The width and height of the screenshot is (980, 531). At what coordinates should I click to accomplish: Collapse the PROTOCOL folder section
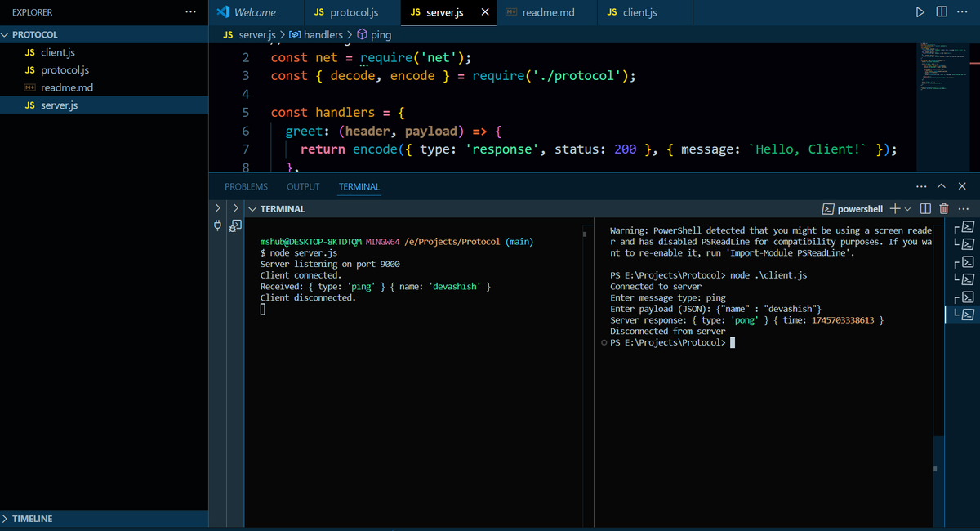click(104, 35)
